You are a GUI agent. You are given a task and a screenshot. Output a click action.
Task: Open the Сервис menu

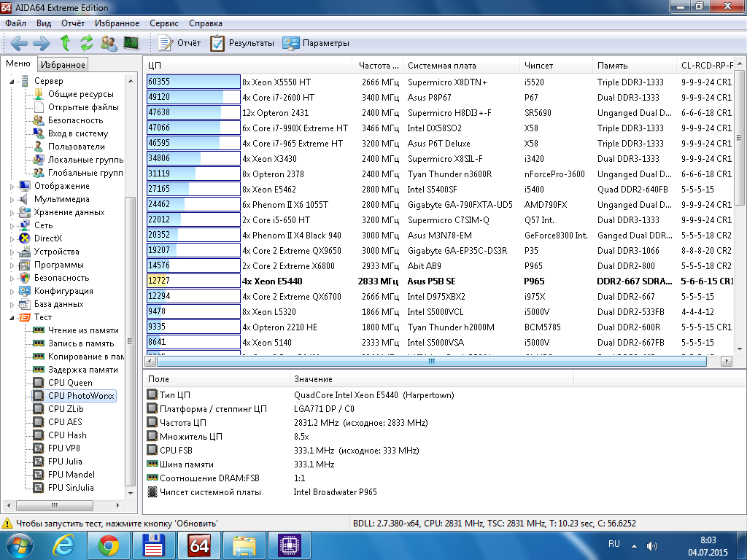pos(164,23)
